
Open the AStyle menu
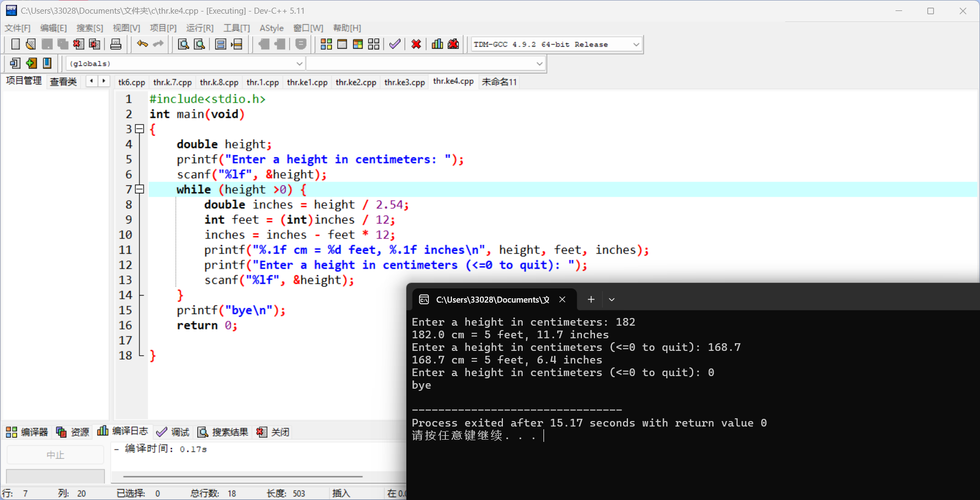coord(271,28)
